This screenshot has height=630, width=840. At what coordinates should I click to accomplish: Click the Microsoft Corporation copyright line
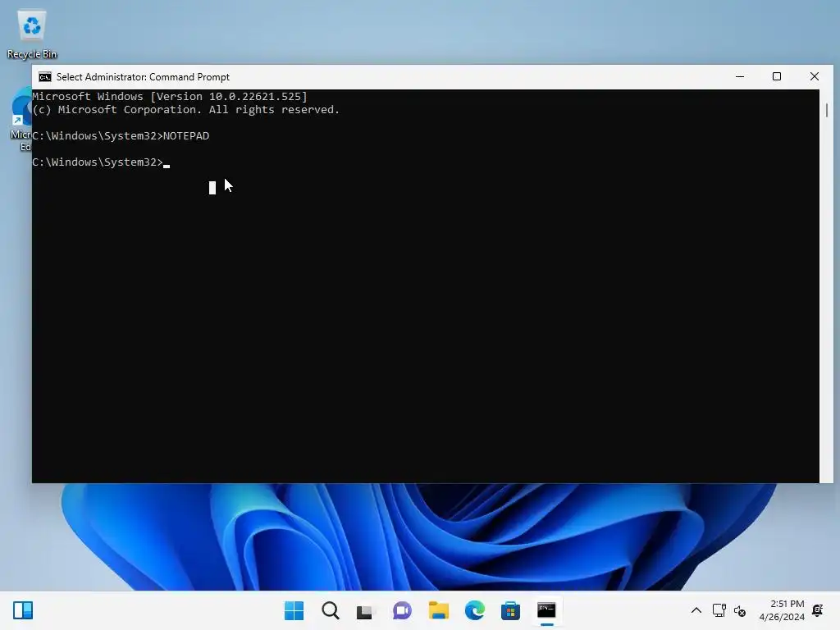coord(186,110)
